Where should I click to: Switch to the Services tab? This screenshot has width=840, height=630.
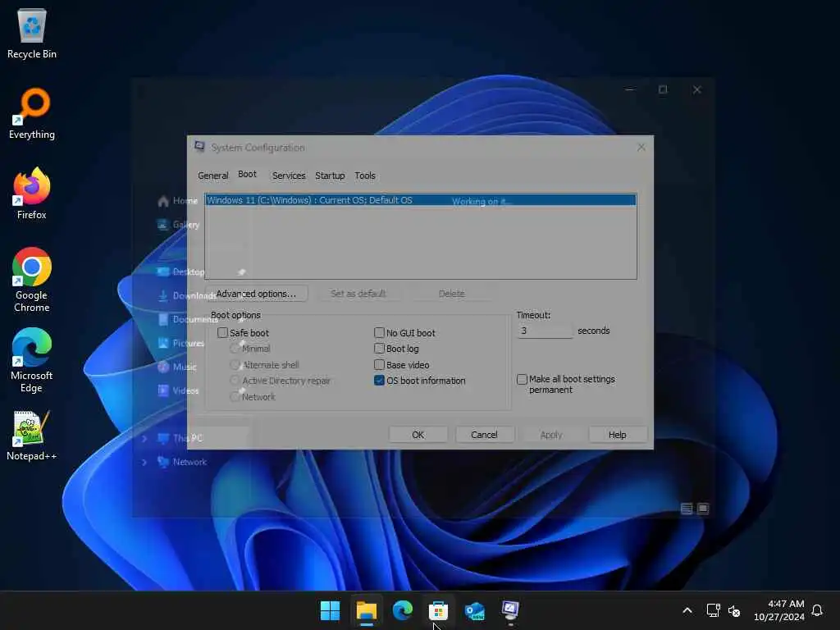289,176
